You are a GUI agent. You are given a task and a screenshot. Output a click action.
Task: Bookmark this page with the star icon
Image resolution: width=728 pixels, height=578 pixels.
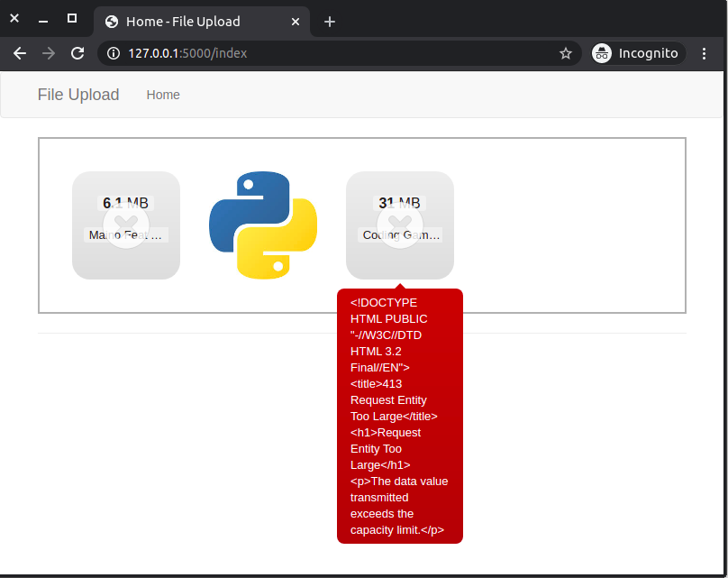pos(565,53)
